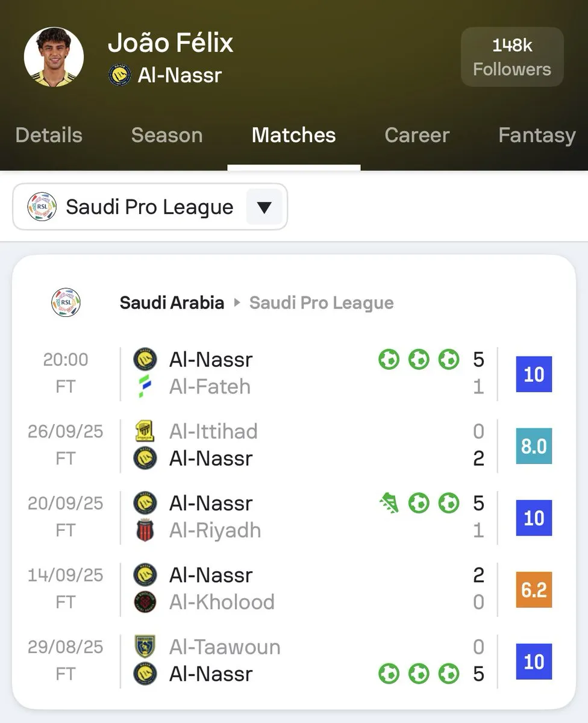588x723 pixels.
Task: Open the Fantasy tab
Action: 537,135
